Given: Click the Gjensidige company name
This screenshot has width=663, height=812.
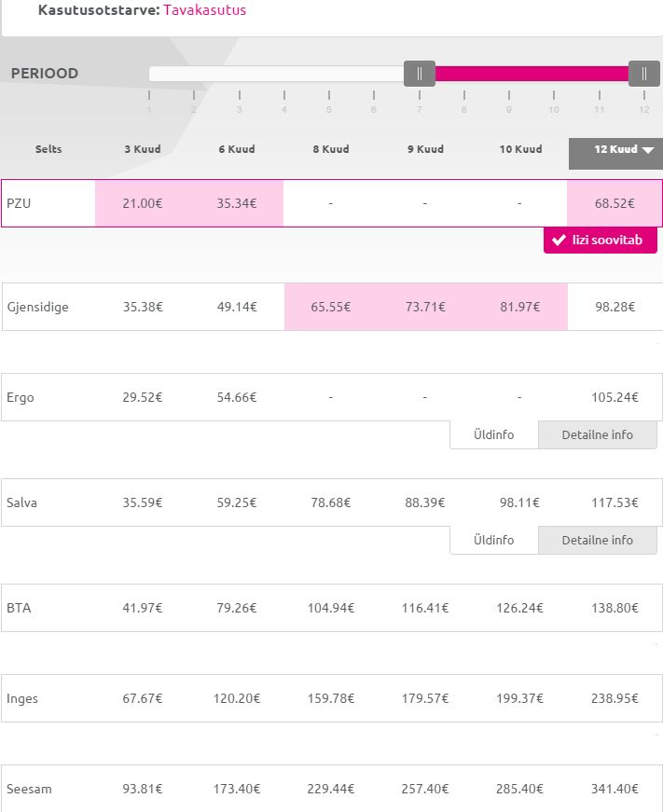Looking at the screenshot, I should [x=38, y=307].
